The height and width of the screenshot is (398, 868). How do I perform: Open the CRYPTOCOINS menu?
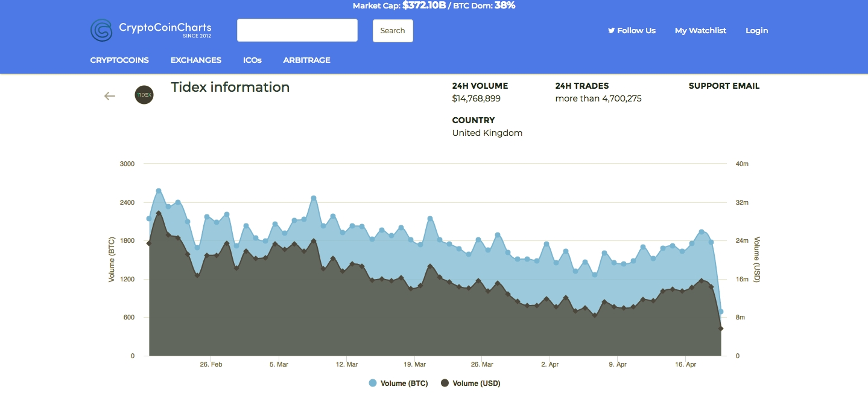point(119,60)
